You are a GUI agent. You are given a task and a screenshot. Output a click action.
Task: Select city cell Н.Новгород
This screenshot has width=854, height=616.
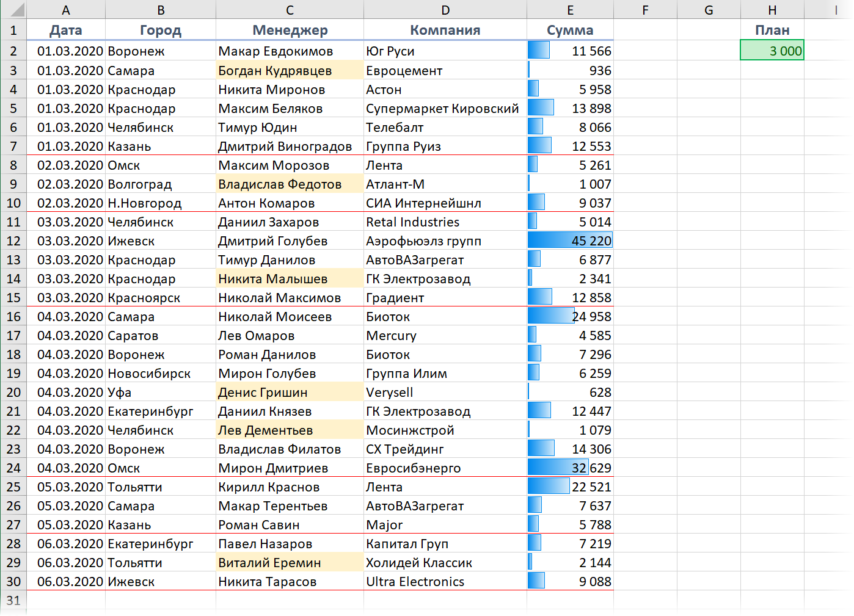161,203
